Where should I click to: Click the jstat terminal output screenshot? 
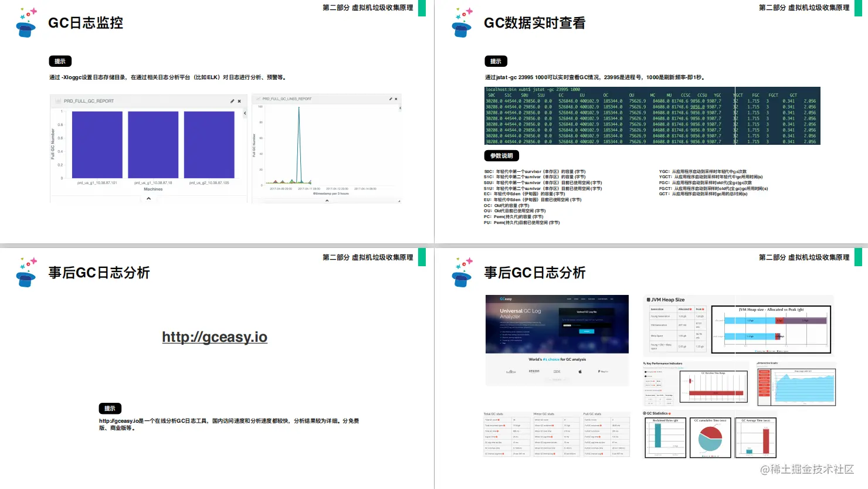tap(651, 116)
